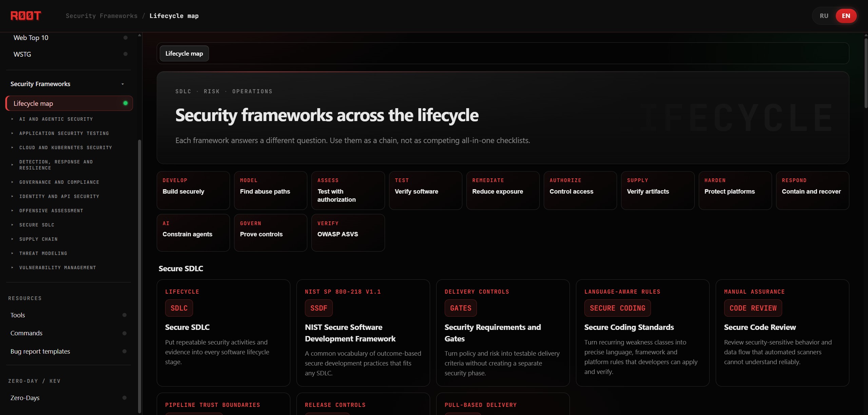Click the ROOT logo
868x415 pixels.
click(x=26, y=16)
